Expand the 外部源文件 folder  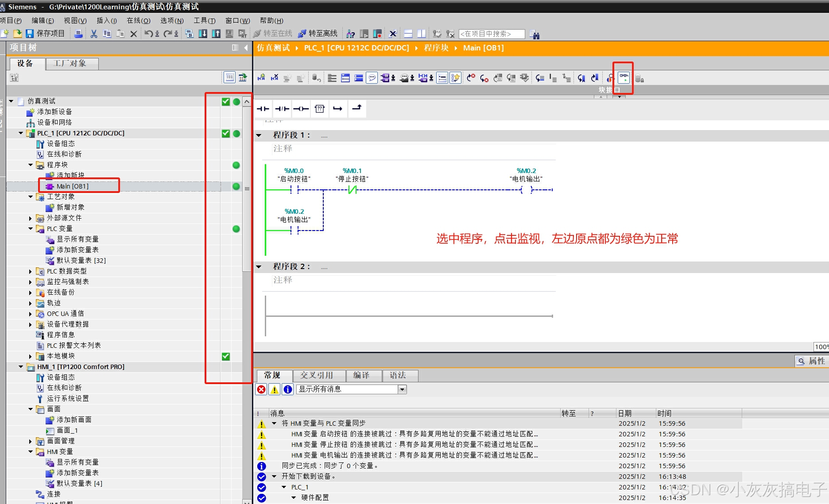point(31,218)
